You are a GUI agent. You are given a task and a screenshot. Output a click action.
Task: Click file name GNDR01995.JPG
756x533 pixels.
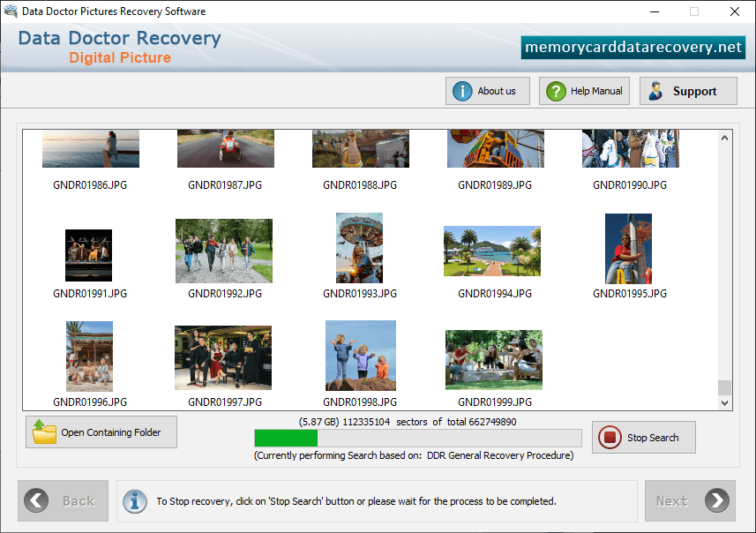630,294
